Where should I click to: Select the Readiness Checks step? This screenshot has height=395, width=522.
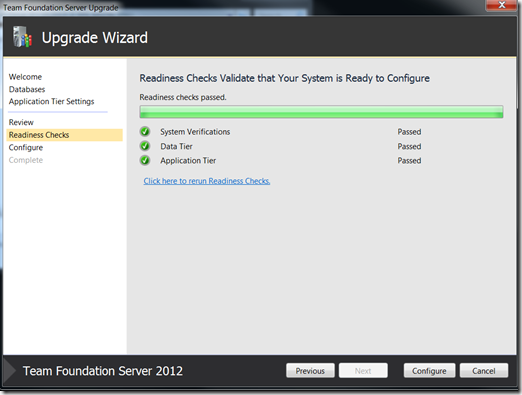65,135
